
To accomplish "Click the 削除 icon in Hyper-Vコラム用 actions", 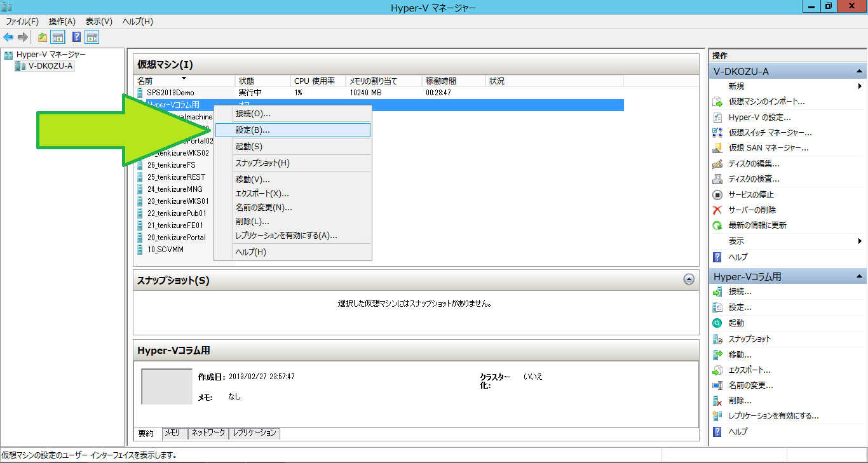I will point(717,401).
